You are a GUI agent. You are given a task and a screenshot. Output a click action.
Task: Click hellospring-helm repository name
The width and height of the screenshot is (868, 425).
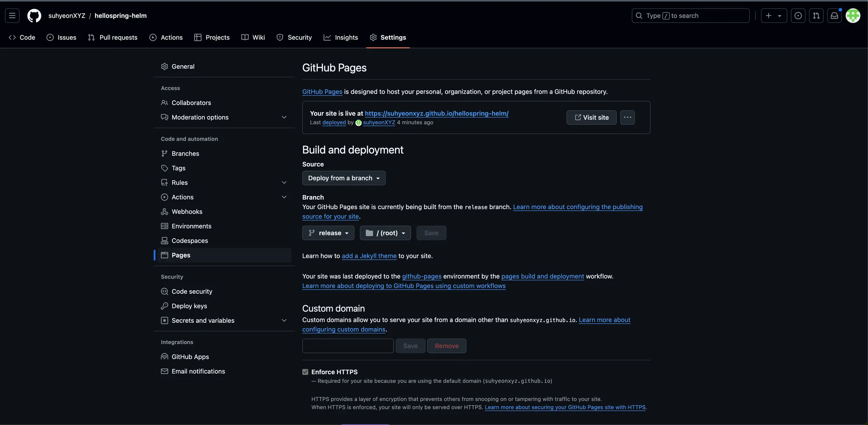[x=120, y=16]
